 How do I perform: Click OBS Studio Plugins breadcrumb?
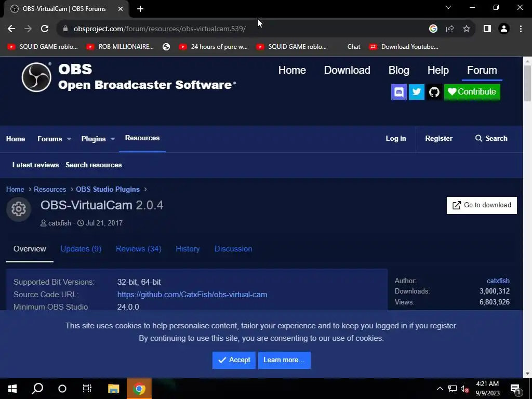(108, 189)
